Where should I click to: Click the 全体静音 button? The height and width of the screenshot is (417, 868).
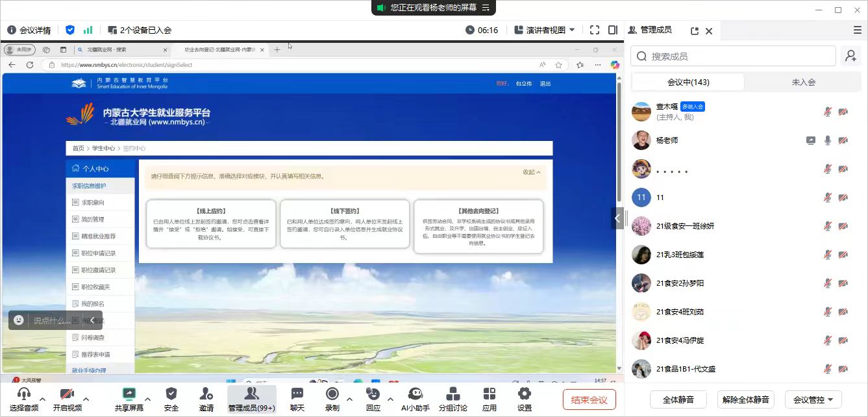pyautogui.click(x=678, y=399)
